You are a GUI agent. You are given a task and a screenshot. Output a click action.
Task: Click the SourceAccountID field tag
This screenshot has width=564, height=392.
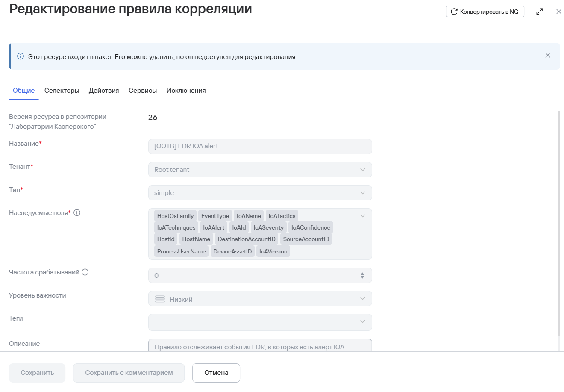[306, 239]
